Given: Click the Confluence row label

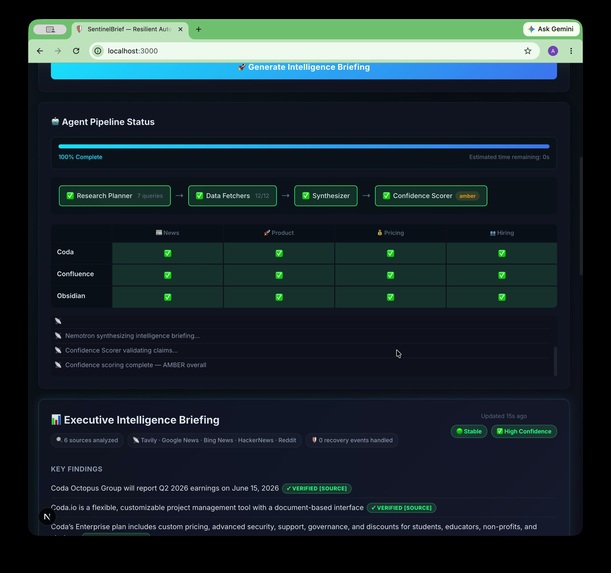Looking at the screenshot, I should click(75, 274).
